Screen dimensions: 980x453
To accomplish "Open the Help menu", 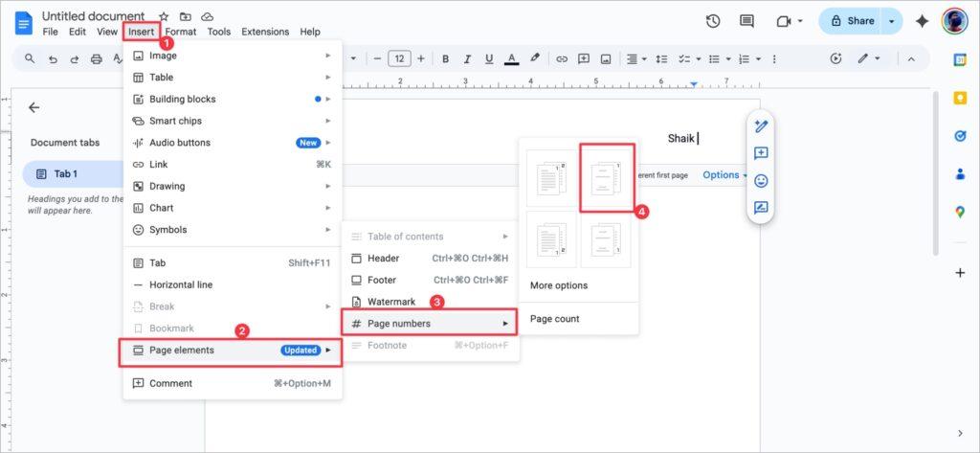I will pos(310,32).
